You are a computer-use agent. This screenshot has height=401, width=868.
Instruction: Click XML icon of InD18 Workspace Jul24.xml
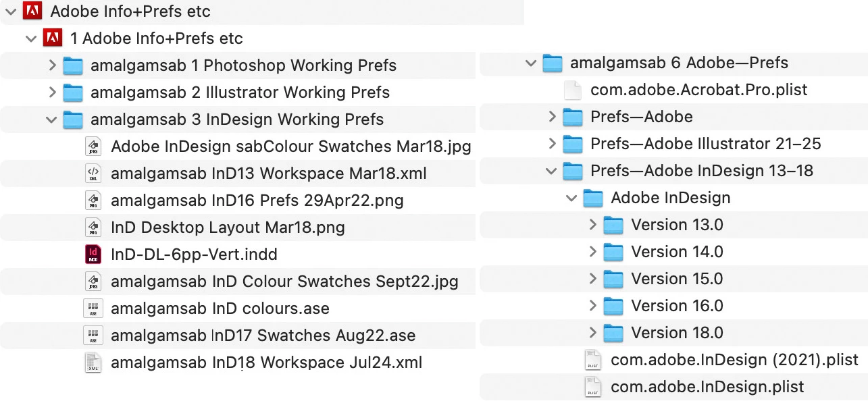click(x=93, y=362)
